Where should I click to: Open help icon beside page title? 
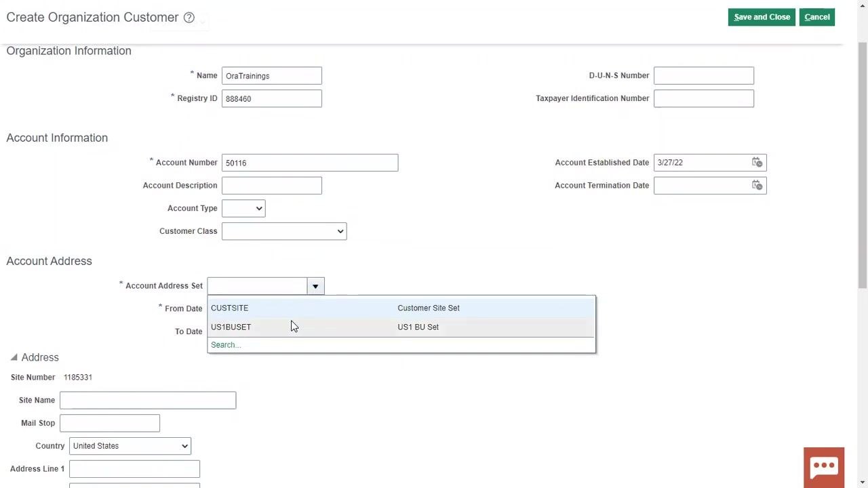tap(189, 18)
